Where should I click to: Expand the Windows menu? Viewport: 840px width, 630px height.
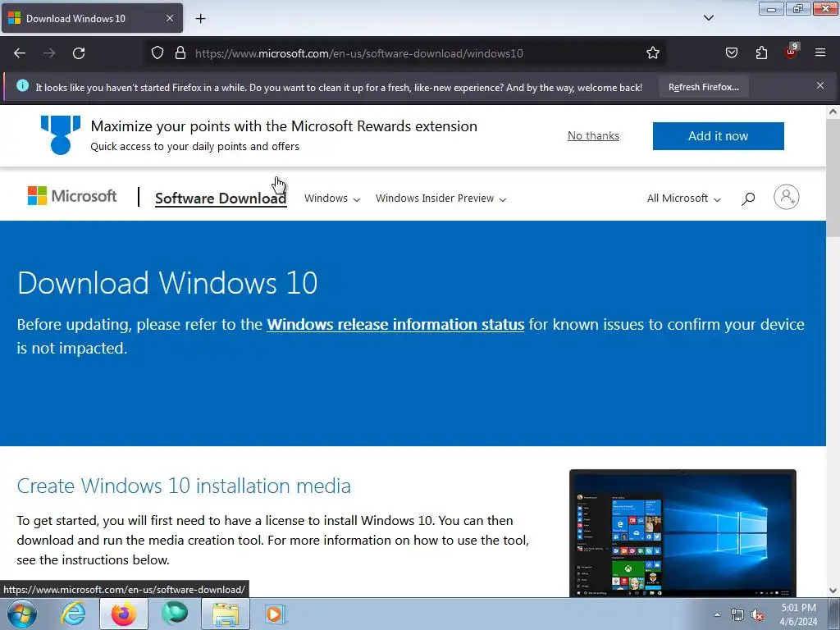[x=332, y=199]
